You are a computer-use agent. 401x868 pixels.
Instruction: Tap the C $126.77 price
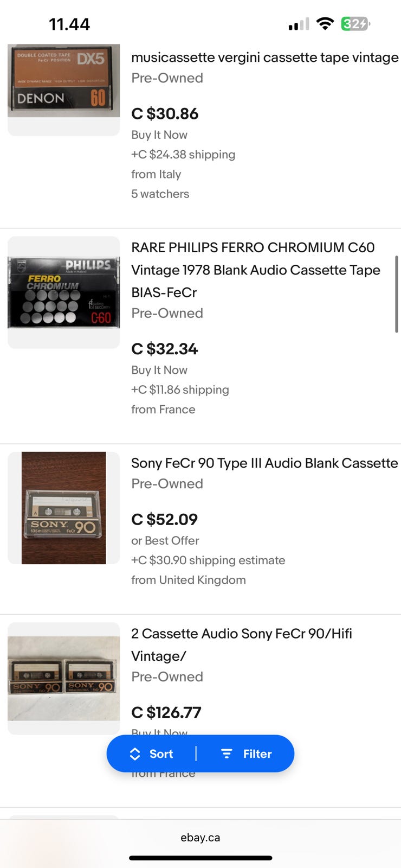point(166,712)
